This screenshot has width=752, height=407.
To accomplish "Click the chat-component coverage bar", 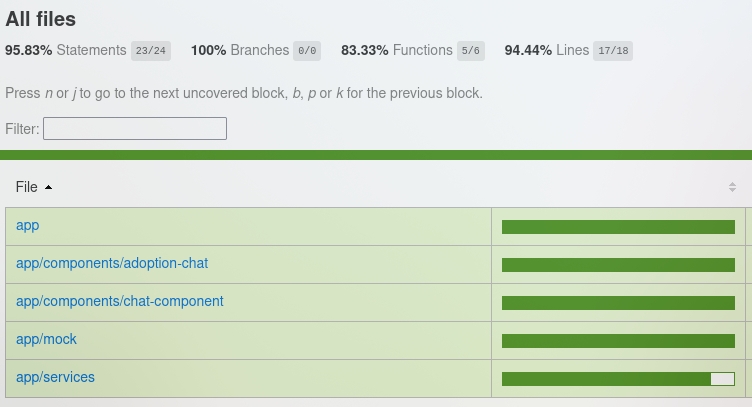I will [618, 303].
